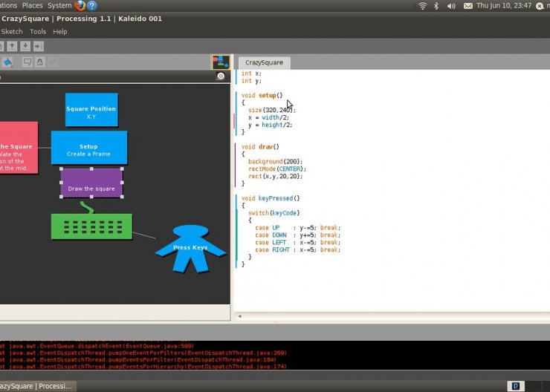Image resolution: width=550 pixels, height=392 pixels.
Task: Open the Wi-Fi network indicator
Action: point(423,6)
